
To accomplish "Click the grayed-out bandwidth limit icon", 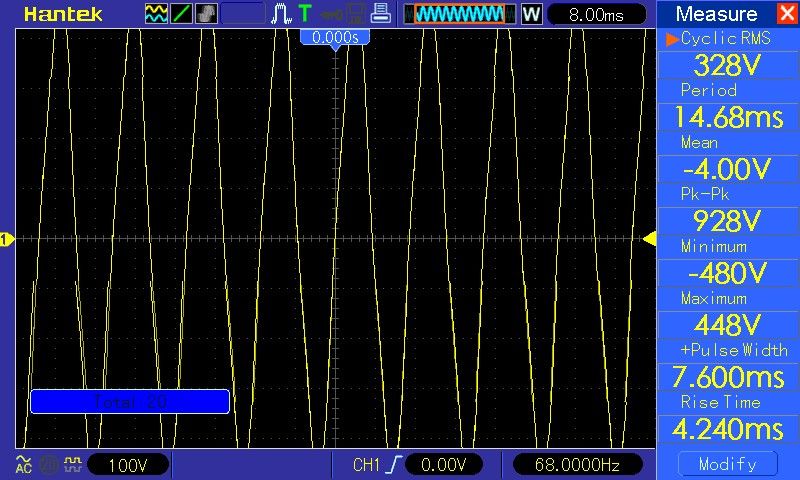I will click(x=48, y=465).
